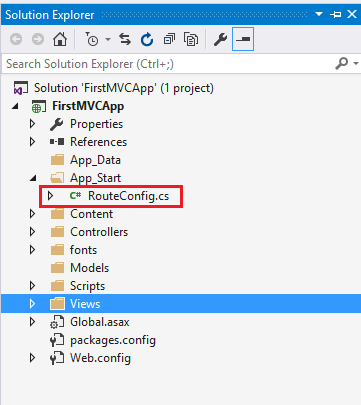Click the Collapse All icon
The width and height of the screenshot is (361, 405).
[x=169, y=39]
